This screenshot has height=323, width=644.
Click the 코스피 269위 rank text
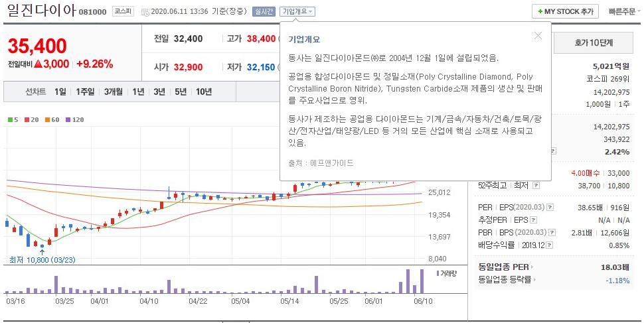click(x=609, y=79)
